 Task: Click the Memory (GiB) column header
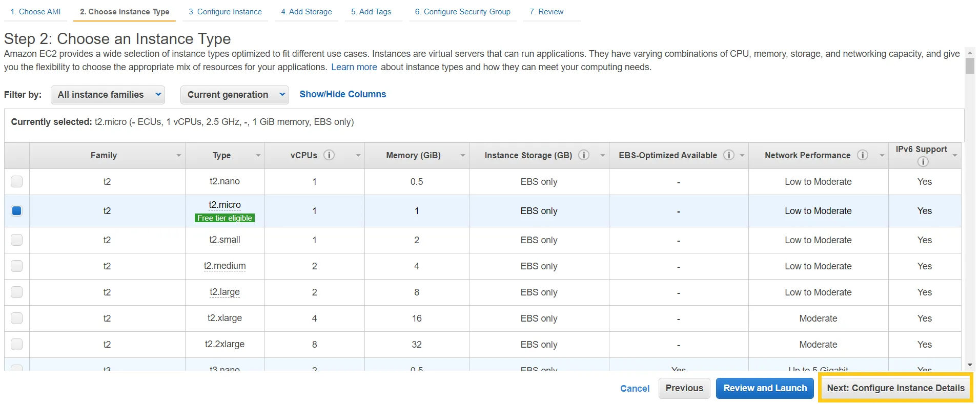click(x=413, y=155)
